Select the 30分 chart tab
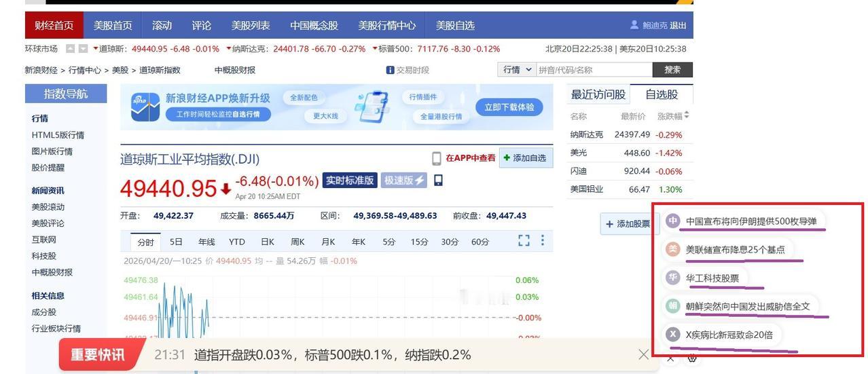 [x=450, y=242]
